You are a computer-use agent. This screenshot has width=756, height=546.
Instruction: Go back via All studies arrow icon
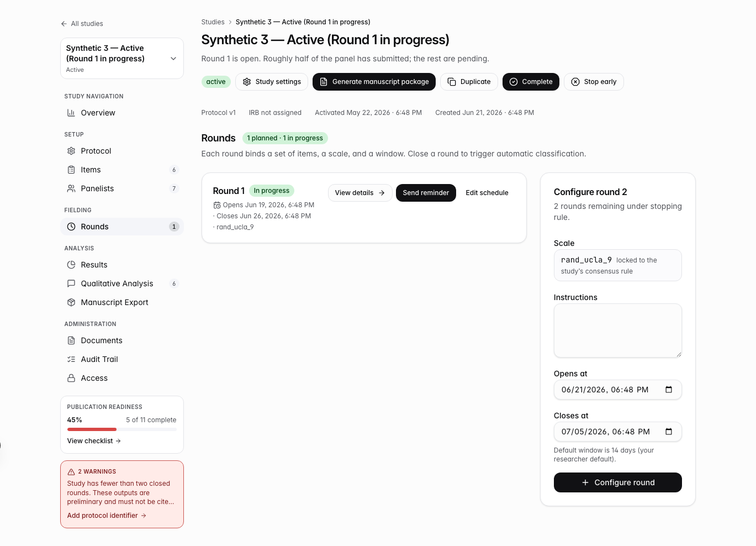point(64,24)
